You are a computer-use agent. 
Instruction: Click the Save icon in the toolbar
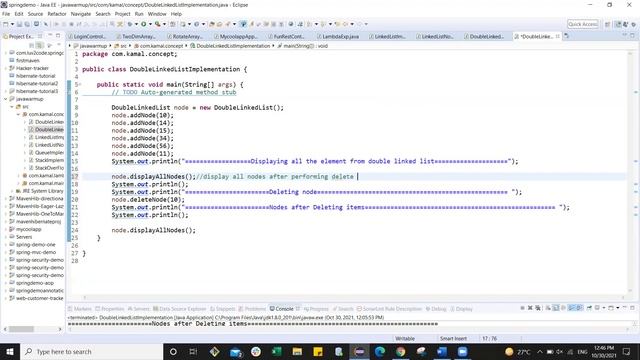point(19,24)
